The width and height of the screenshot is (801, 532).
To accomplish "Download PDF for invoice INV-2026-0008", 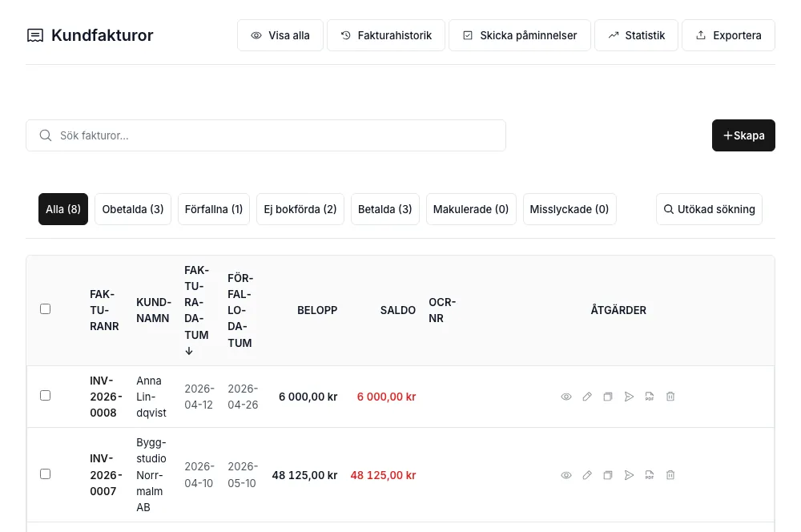I will pos(650,397).
